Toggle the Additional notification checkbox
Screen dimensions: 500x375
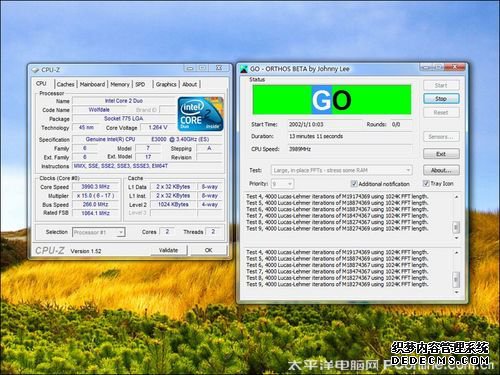tap(354, 184)
